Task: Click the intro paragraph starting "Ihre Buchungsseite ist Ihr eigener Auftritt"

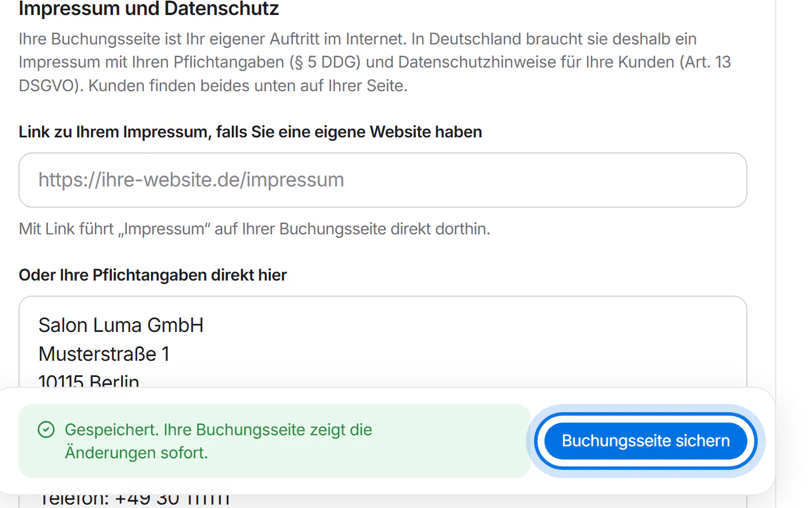Action: [x=375, y=62]
